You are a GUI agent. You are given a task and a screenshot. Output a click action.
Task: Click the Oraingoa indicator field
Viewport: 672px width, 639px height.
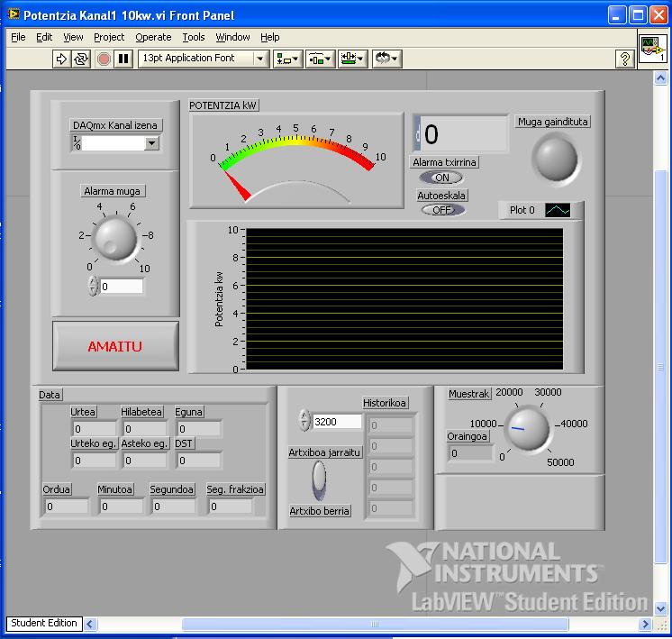pyautogui.click(x=470, y=452)
